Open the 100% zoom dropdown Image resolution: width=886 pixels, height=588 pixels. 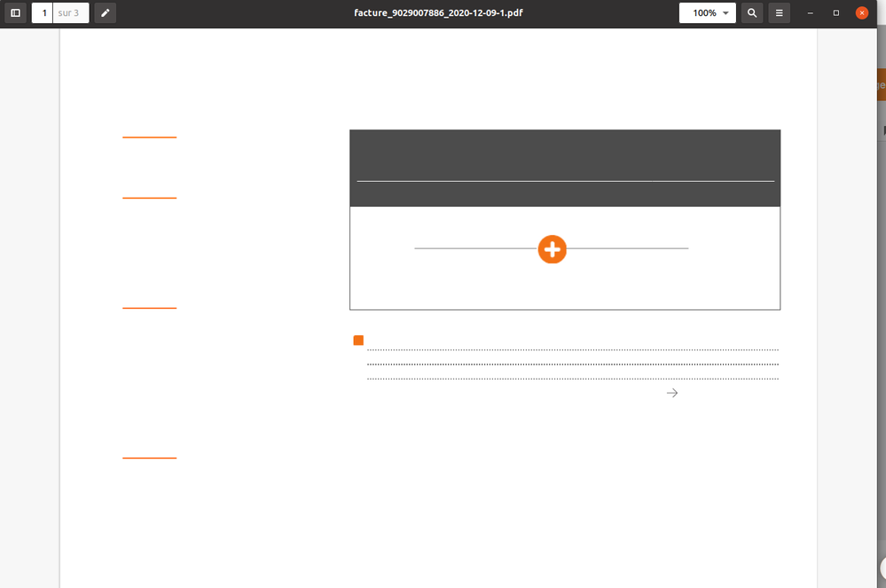(x=708, y=13)
